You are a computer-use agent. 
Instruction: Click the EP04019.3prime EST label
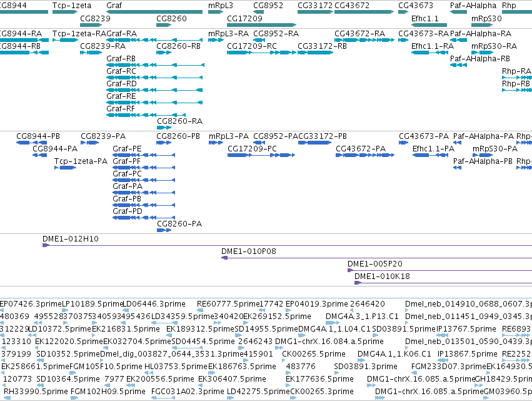(317, 303)
